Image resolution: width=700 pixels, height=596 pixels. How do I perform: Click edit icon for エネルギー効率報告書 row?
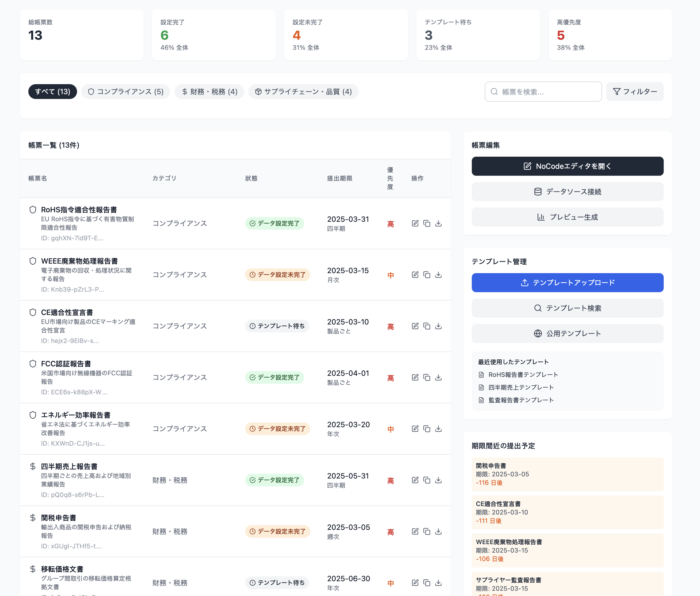click(415, 428)
